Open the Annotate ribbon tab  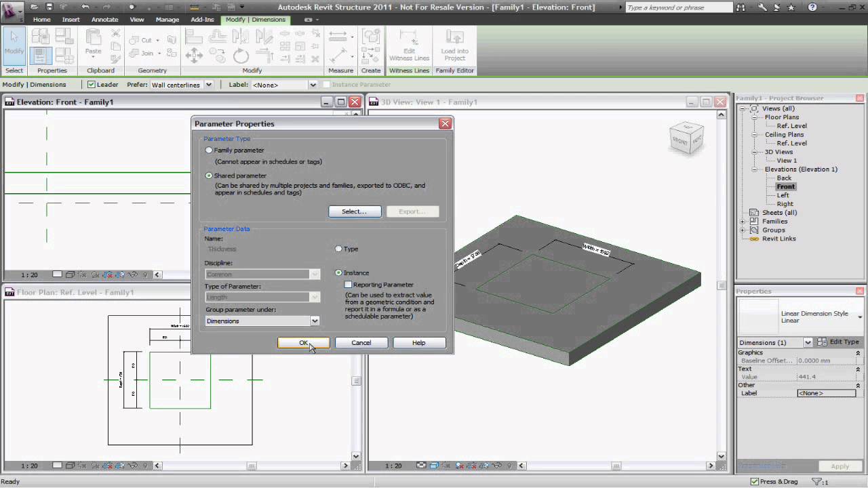[x=104, y=20]
